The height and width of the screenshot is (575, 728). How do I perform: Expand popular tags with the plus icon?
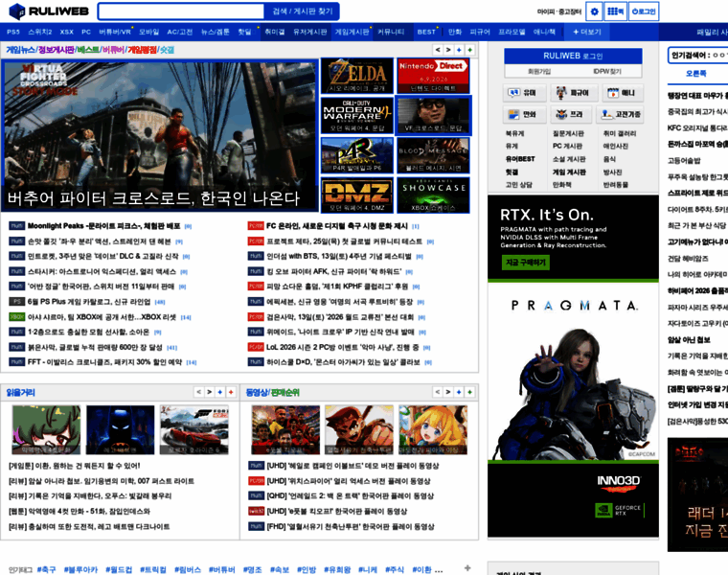point(467,568)
